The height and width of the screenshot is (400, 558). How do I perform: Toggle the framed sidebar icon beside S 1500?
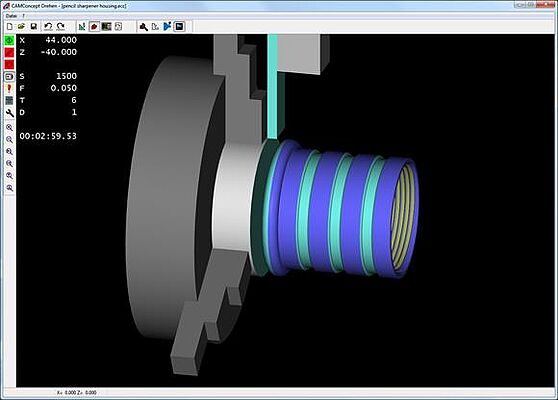(x=9, y=77)
